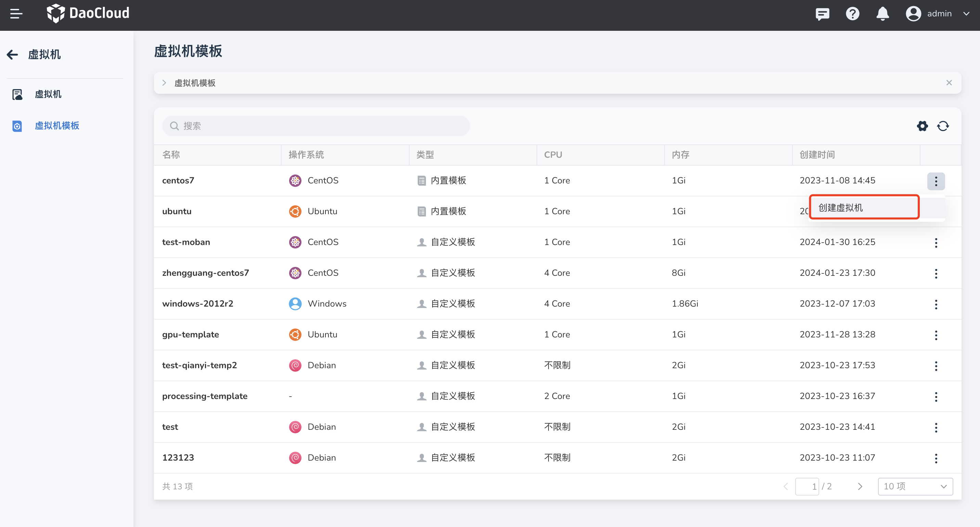
Task: Go to the next page arrow
Action: [860, 487]
